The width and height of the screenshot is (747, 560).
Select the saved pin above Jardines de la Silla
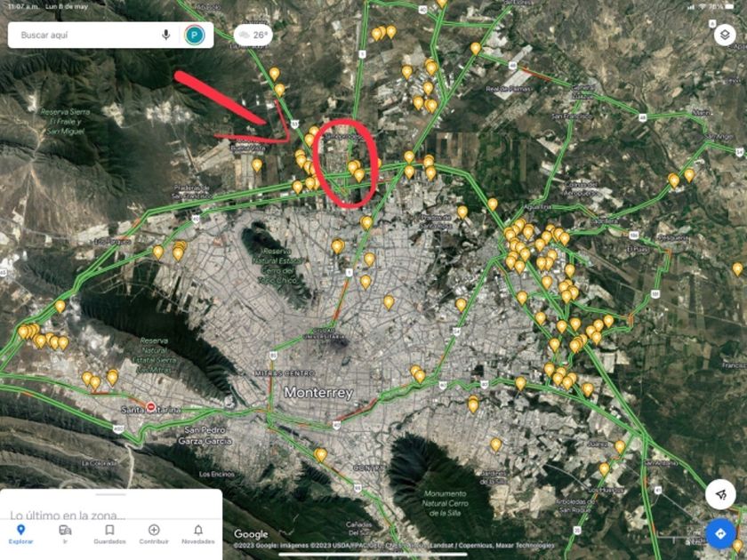[496, 444]
